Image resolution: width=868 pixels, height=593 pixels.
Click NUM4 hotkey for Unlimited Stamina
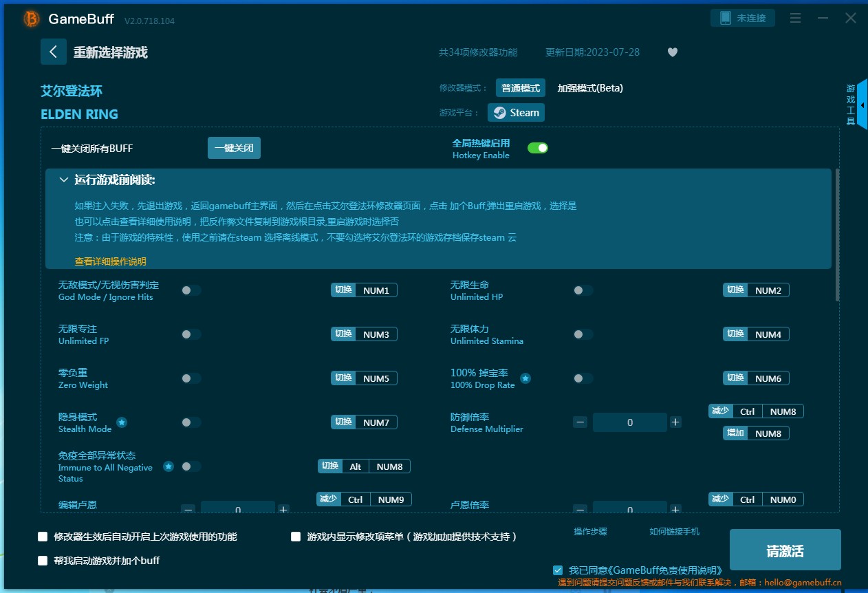pyautogui.click(x=756, y=334)
